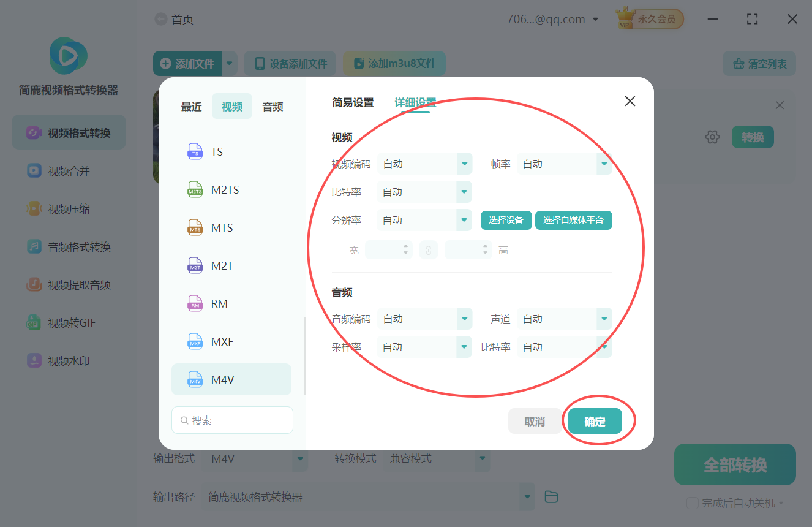Switch to 音频格式转换 audio converter

[68, 246]
